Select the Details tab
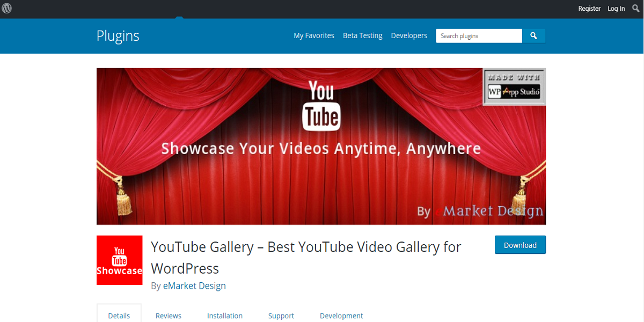644x322 pixels. pos(119,316)
